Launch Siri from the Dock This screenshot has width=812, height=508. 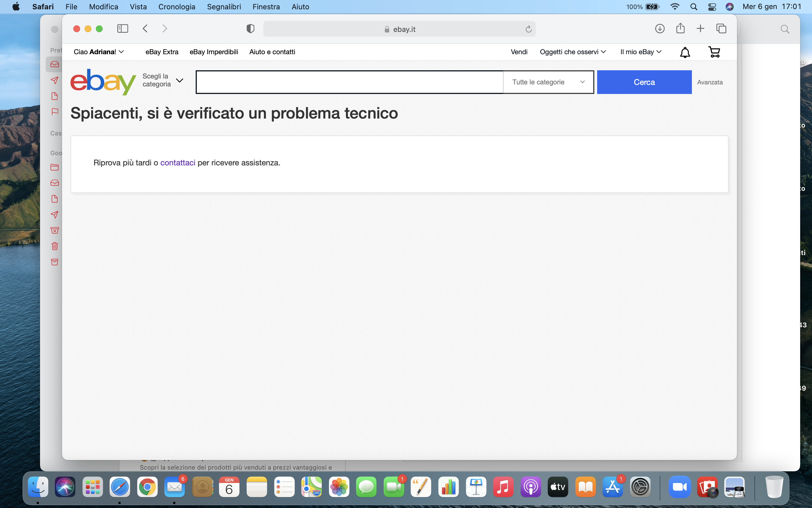(x=65, y=487)
